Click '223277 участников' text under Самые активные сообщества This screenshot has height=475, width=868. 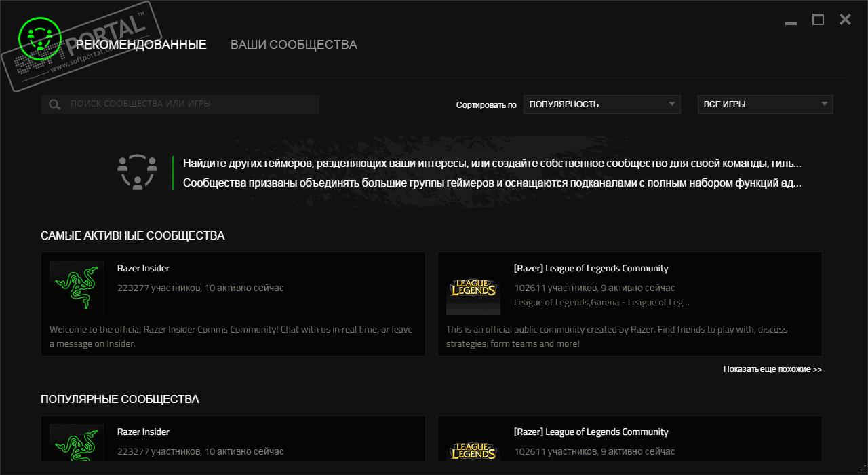(201, 288)
